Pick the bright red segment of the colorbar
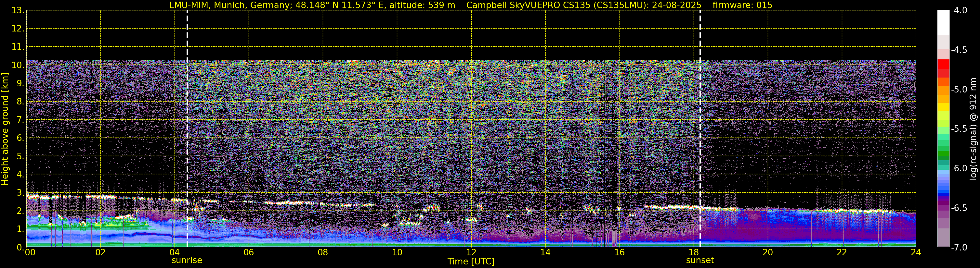The width and height of the screenshot is (980, 268). (x=943, y=64)
